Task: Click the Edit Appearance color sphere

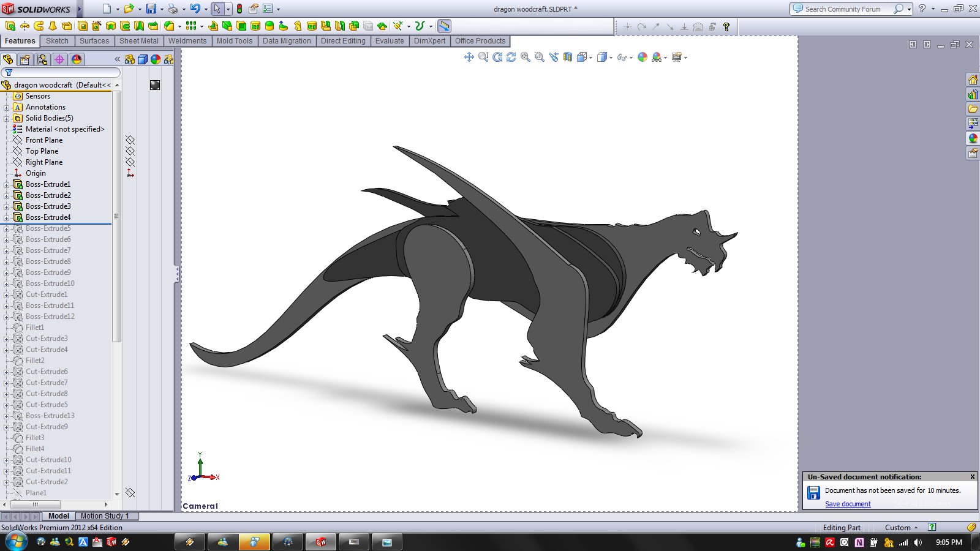Action: [x=642, y=57]
